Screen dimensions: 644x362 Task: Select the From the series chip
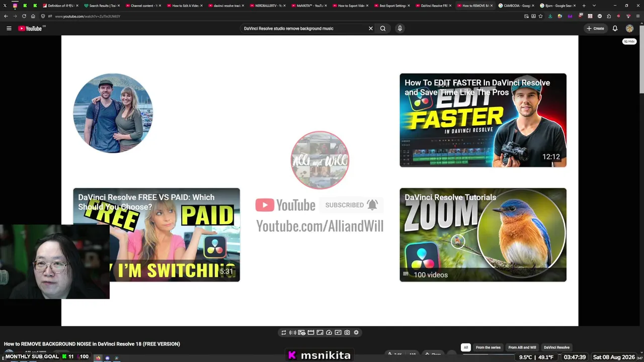(488, 347)
